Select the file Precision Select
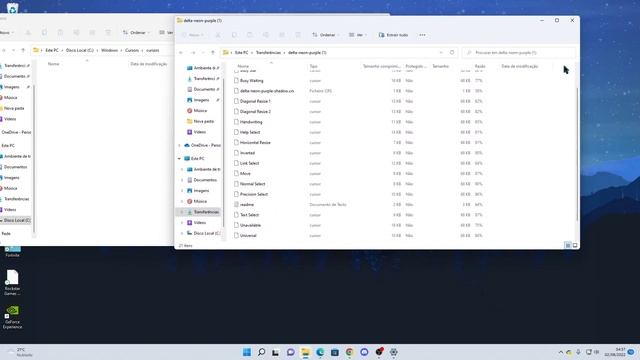 click(254, 194)
